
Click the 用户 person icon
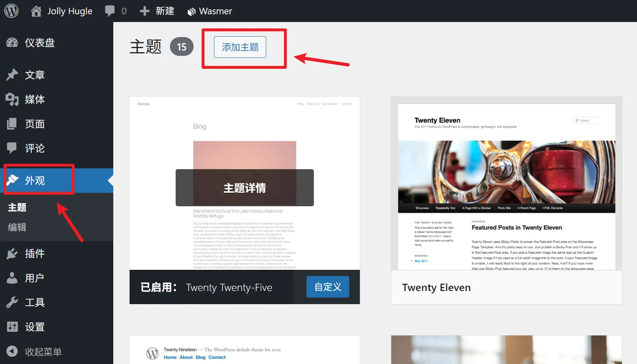pos(12,278)
